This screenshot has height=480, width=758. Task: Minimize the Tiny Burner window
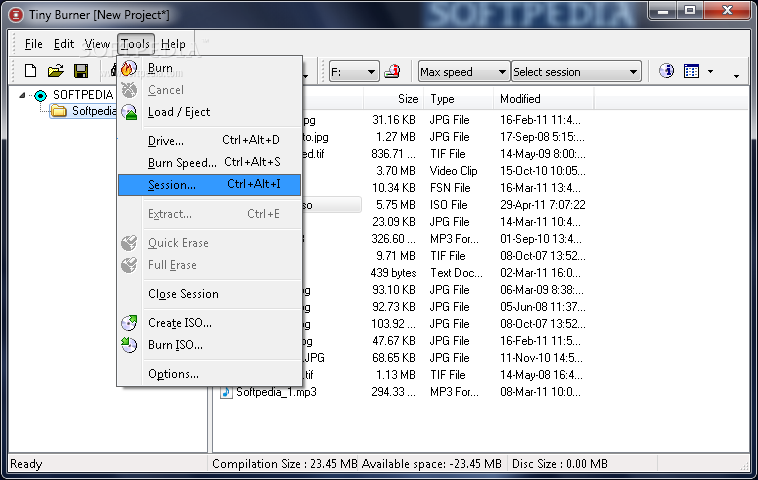coord(663,10)
